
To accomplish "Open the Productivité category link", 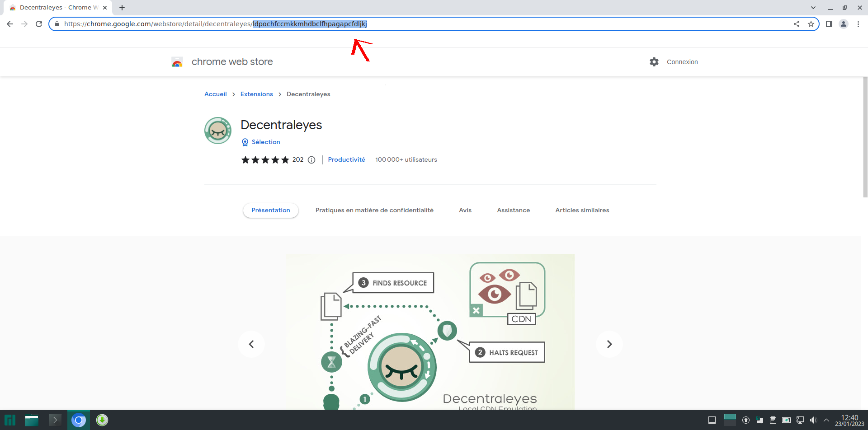I will (x=346, y=160).
